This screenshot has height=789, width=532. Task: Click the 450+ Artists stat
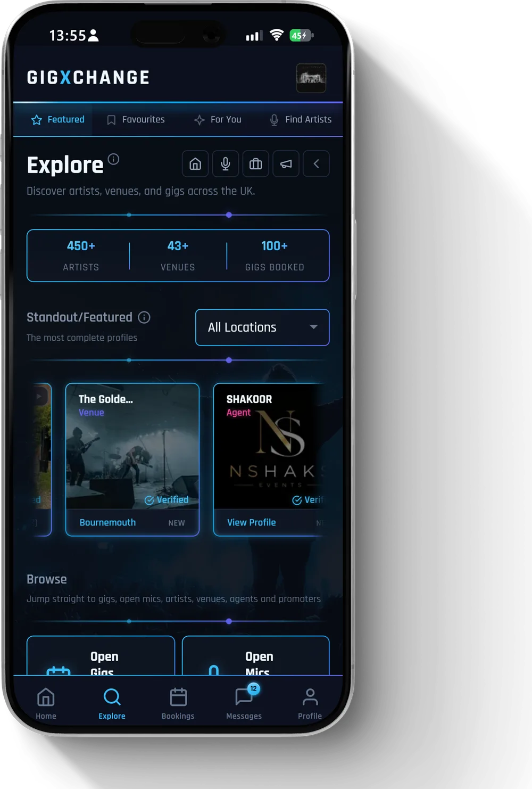pyautogui.click(x=81, y=256)
